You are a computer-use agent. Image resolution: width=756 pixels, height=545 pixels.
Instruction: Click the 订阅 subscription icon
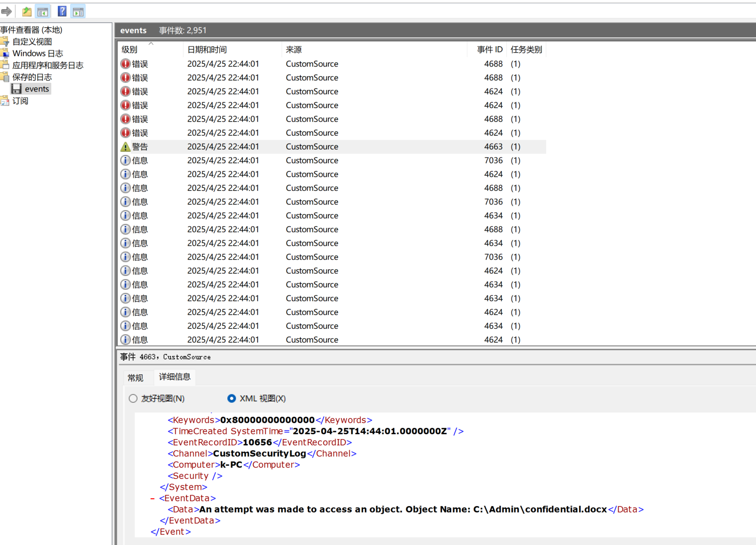(x=4, y=101)
